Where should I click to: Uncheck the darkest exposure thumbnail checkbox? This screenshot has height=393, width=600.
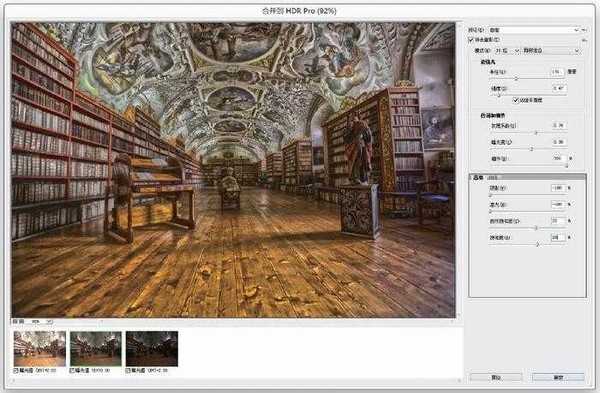point(128,371)
